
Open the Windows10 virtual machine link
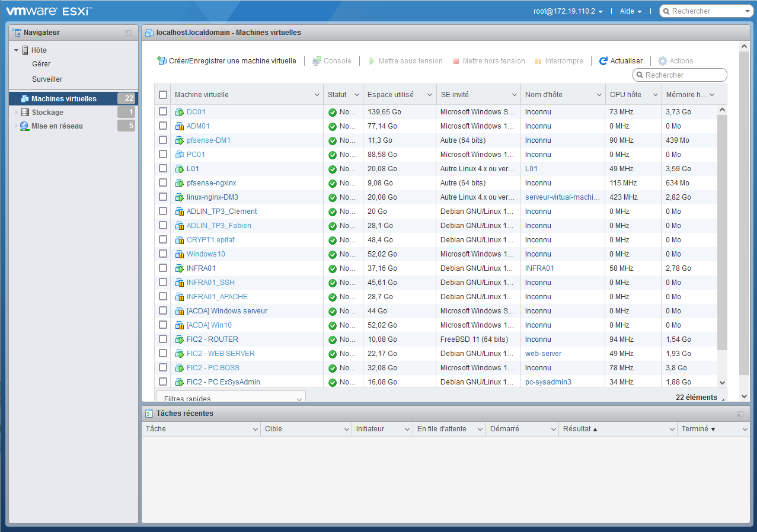coord(206,254)
